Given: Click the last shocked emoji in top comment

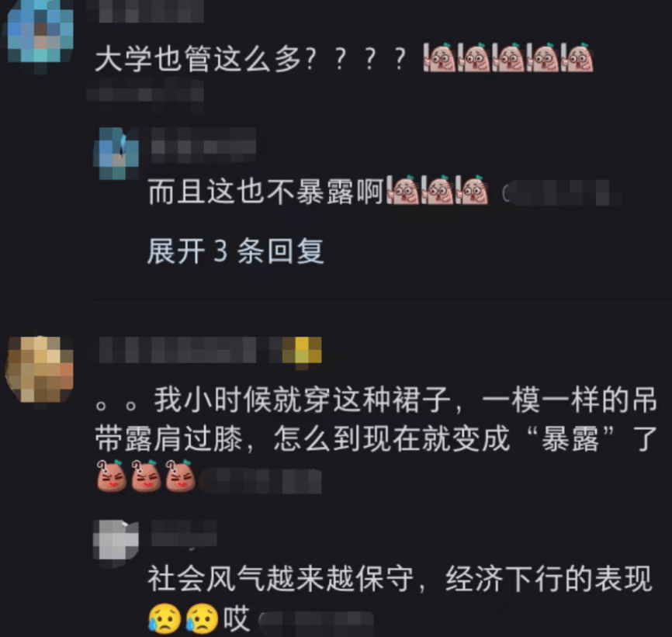Looking at the screenshot, I should pyautogui.click(x=577, y=57).
